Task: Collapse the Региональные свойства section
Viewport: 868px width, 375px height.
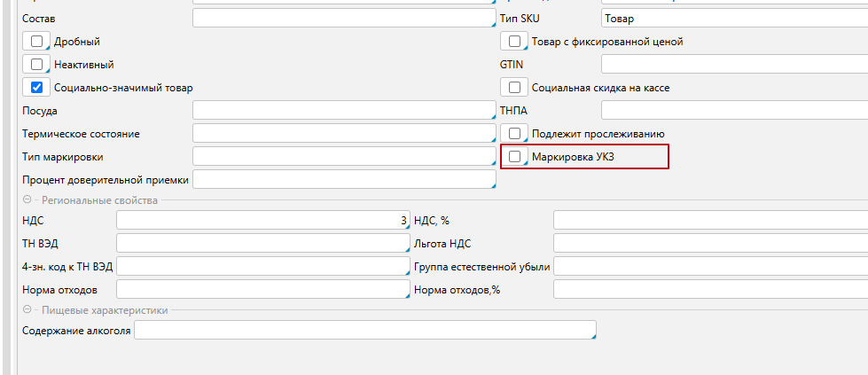Action: point(27,200)
